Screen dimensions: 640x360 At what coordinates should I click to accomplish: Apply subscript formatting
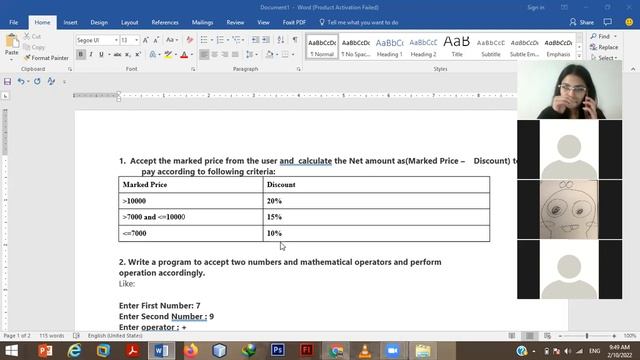coord(127,54)
